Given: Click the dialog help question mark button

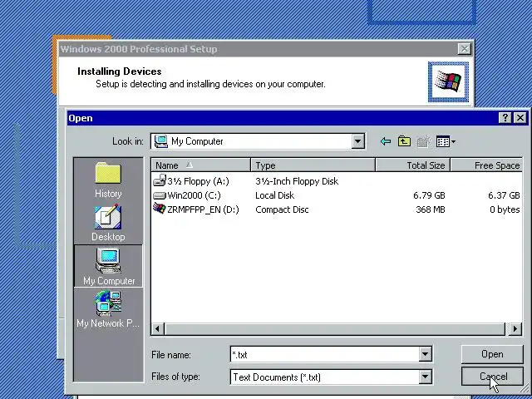Looking at the screenshot, I should pyautogui.click(x=505, y=118).
